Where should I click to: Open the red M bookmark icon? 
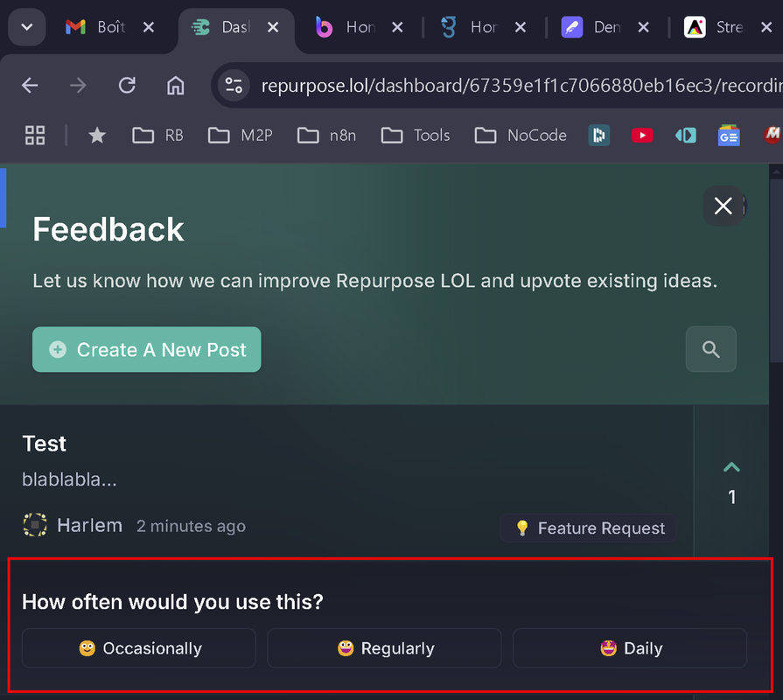773,136
